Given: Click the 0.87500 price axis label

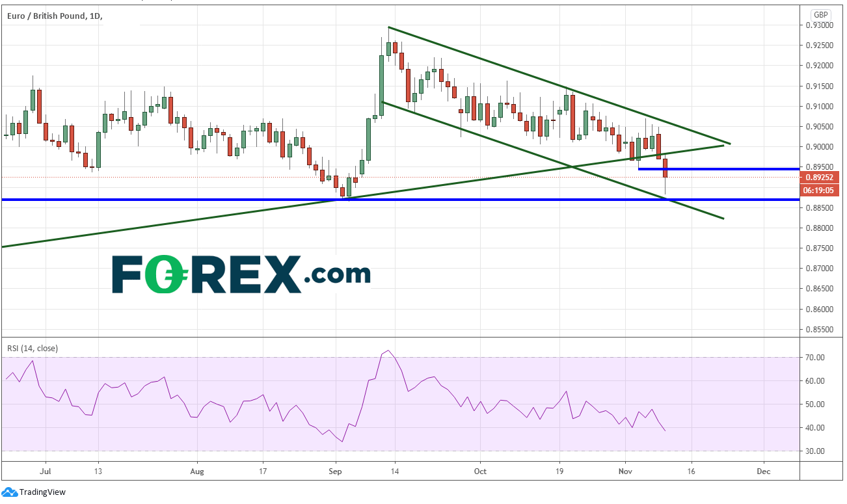Looking at the screenshot, I should click(818, 248).
